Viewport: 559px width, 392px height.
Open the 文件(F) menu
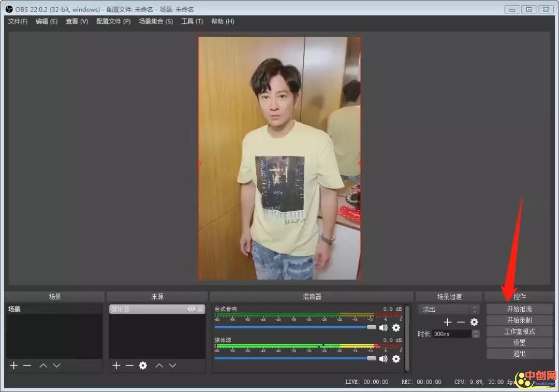click(x=18, y=21)
